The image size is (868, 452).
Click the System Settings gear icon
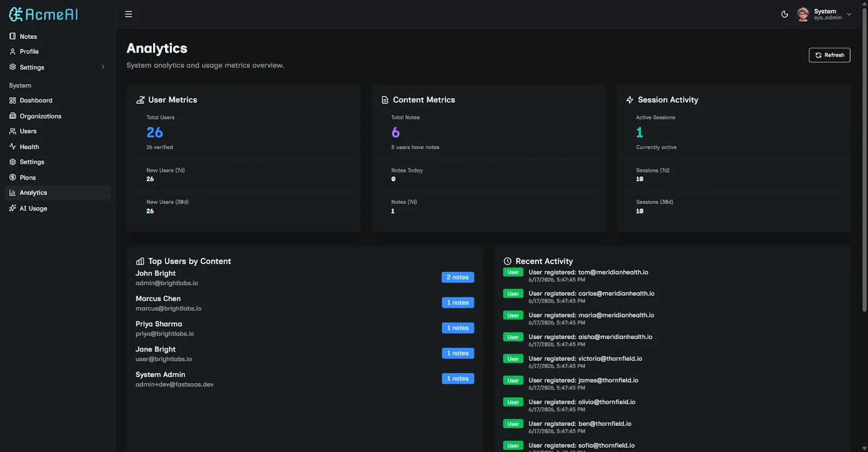pos(12,162)
